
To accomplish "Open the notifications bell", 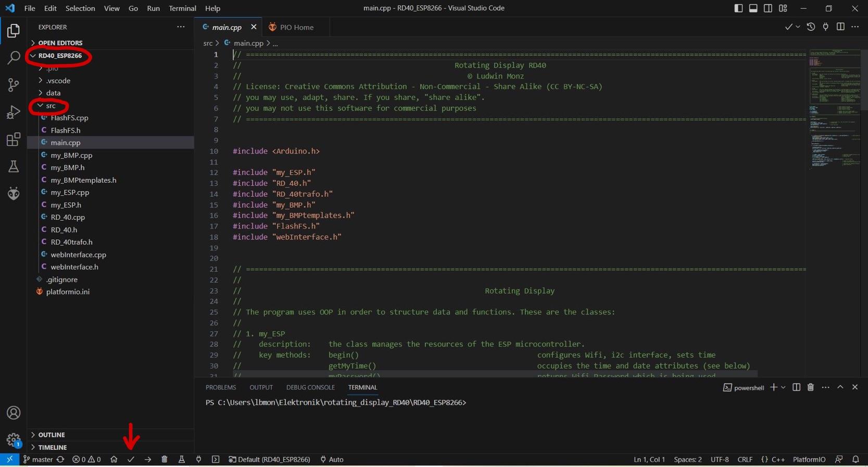I will 856,459.
